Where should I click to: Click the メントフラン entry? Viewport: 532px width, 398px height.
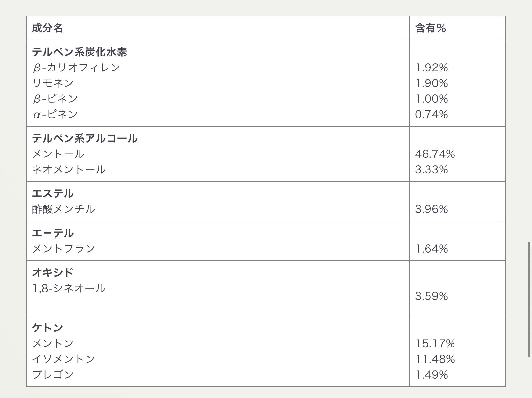(64, 249)
